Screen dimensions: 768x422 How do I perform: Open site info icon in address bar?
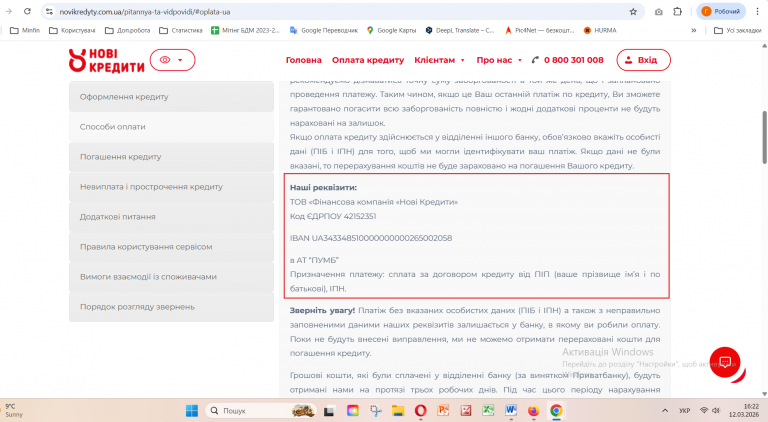coord(49,11)
